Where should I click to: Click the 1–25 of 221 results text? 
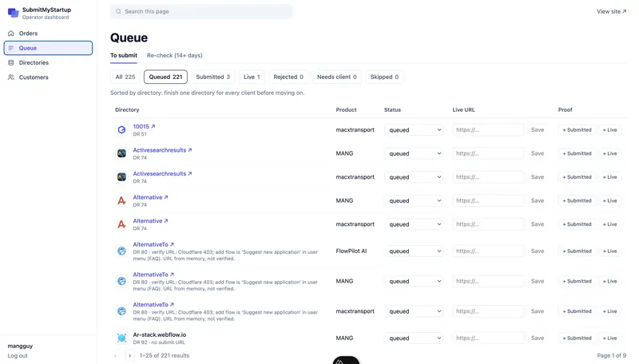tap(165, 356)
